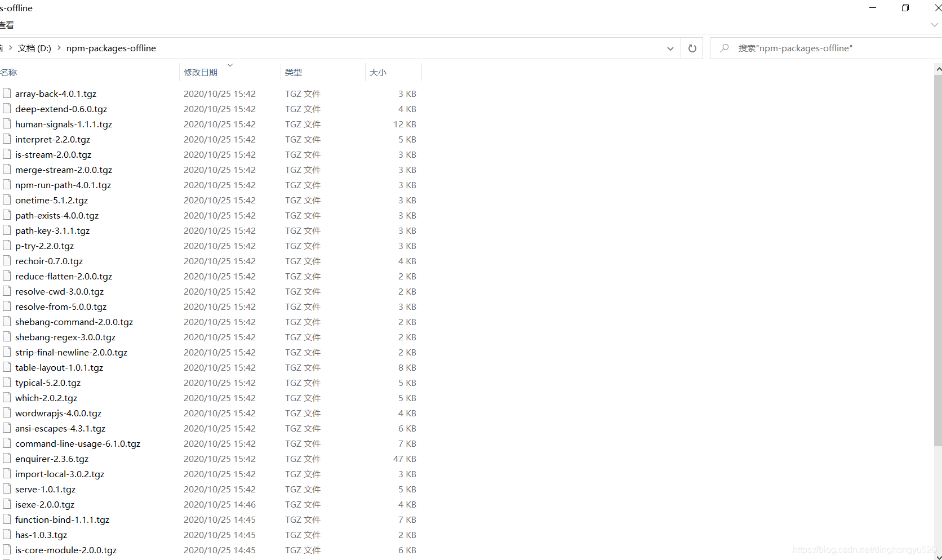Click the 12 KB size of human-signals
The height and width of the screenshot is (560, 942).
[x=405, y=125]
